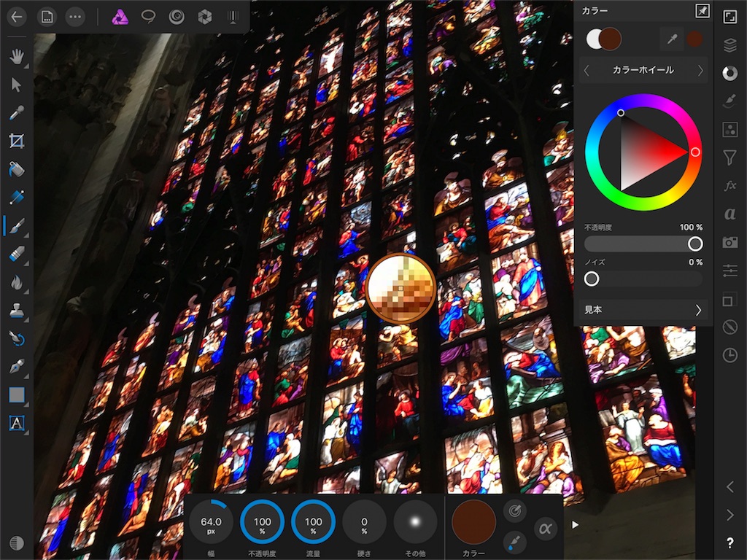Image resolution: width=747 pixels, height=560 pixels.
Task: Select the Paint Brush tool
Action: coord(17,226)
